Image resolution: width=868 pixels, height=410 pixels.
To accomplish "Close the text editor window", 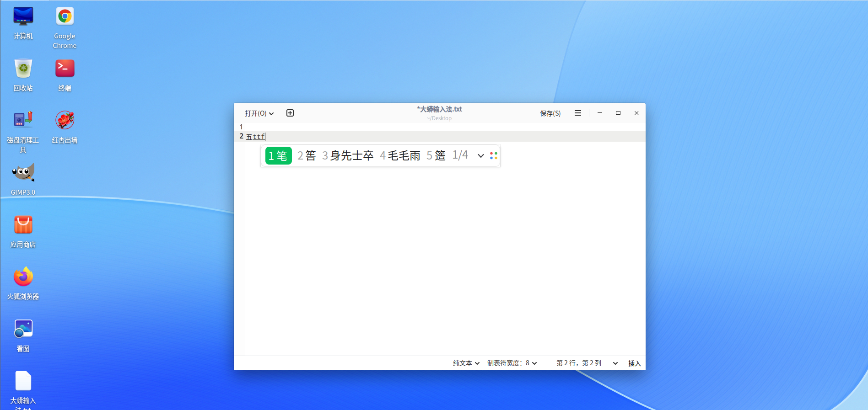I will 636,113.
